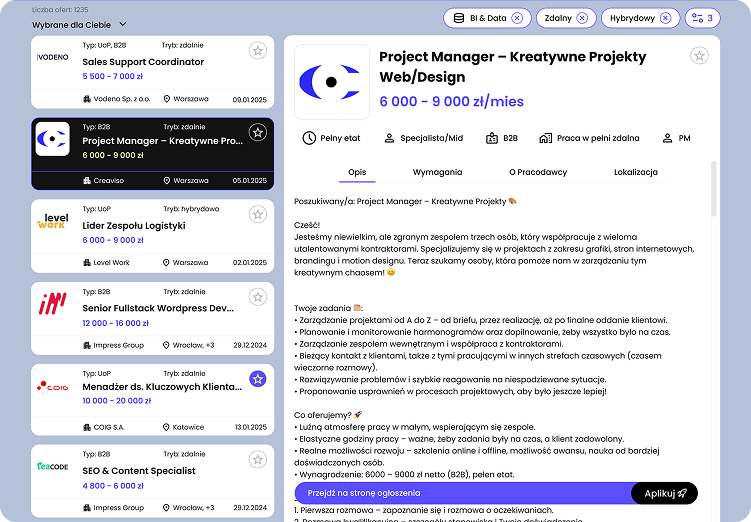Click the location pin next to Katowice
Viewport: 751px width, 522px height.
point(166,427)
